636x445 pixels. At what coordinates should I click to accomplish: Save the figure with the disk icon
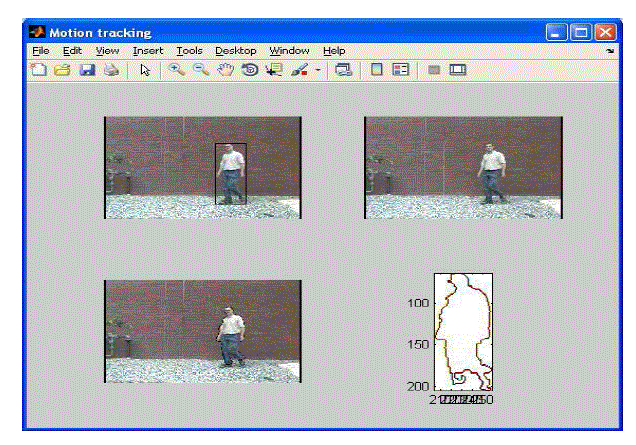point(87,70)
